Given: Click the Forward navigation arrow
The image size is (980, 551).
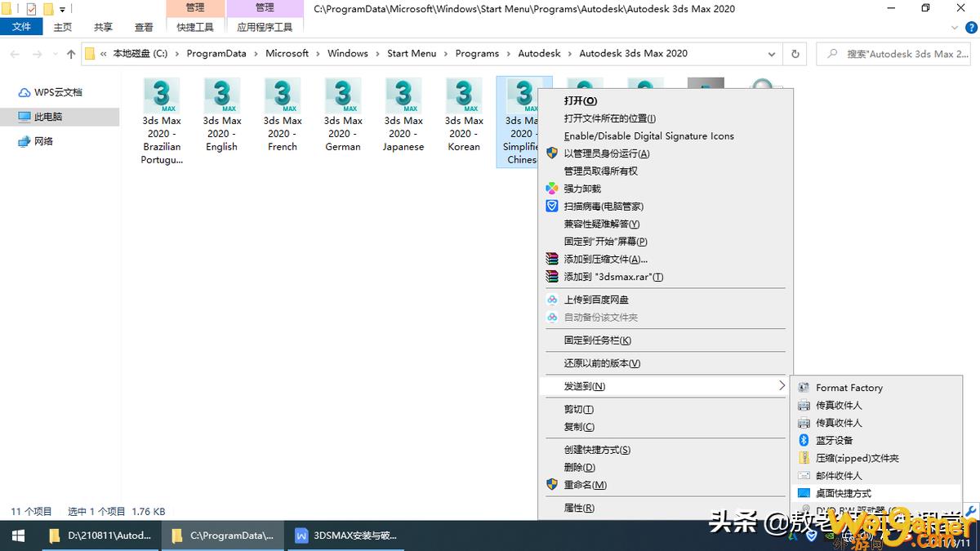Looking at the screenshot, I should pyautogui.click(x=37, y=54).
